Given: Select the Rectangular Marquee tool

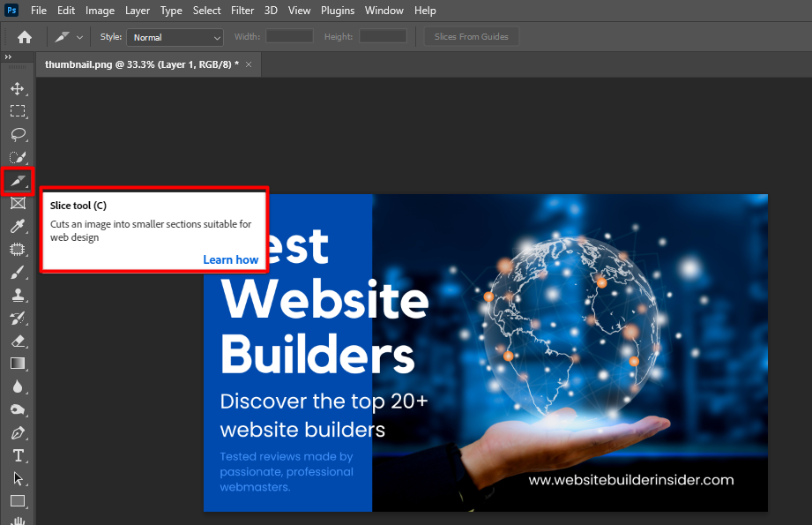Looking at the screenshot, I should [x=18, y=112].
